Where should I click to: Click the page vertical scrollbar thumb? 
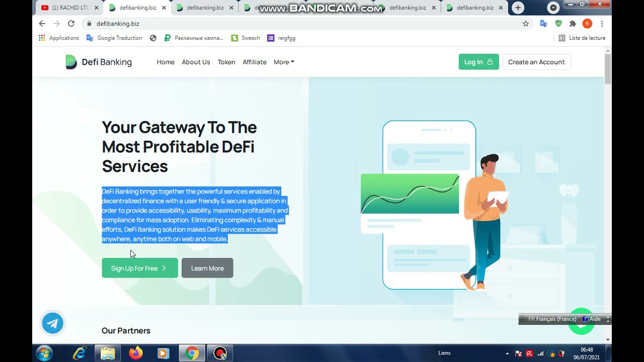pyautogui.click(x=608, y=69)
